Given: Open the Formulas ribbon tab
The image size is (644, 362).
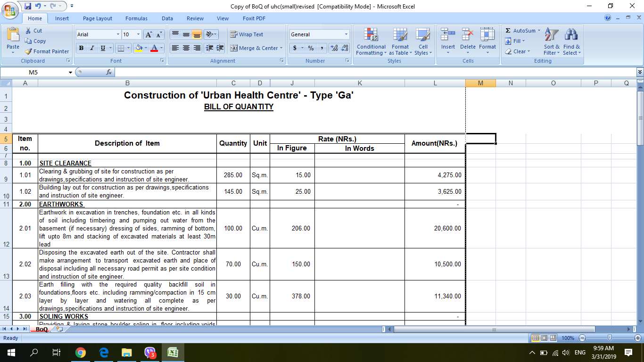Looking at the screenshot, I should [x=136, y=18].
